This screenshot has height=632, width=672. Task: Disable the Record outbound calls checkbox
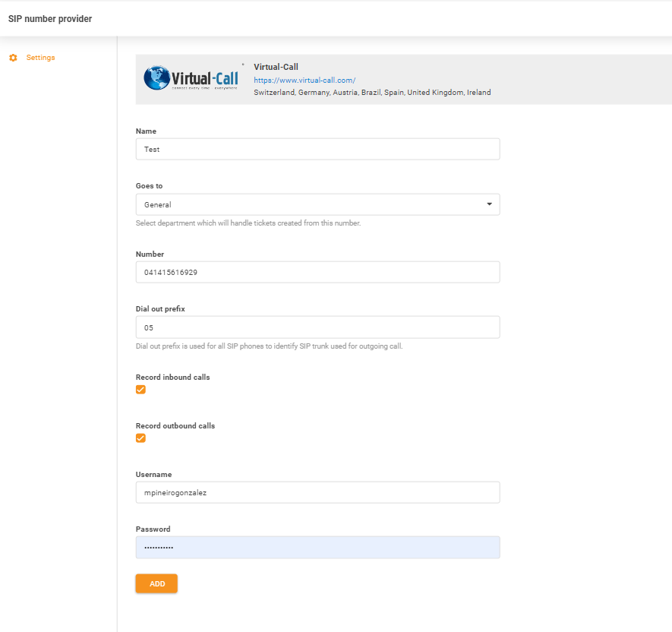(x=140, y=438)
